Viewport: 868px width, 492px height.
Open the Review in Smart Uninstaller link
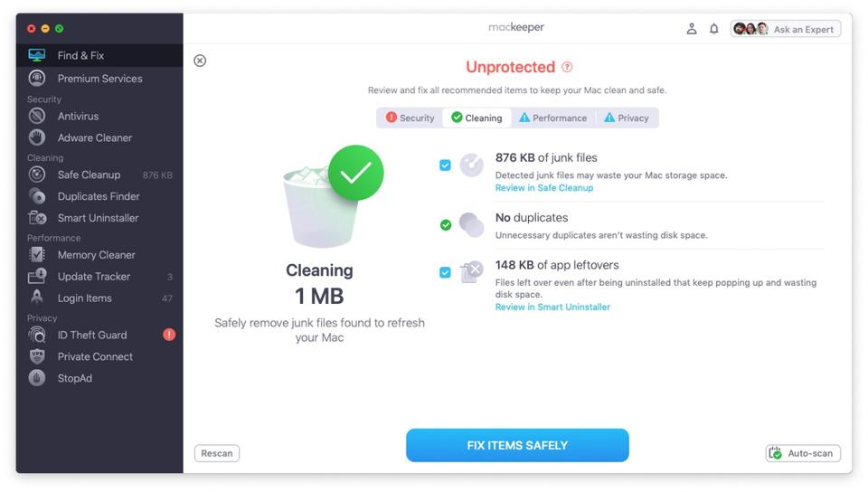552,307
